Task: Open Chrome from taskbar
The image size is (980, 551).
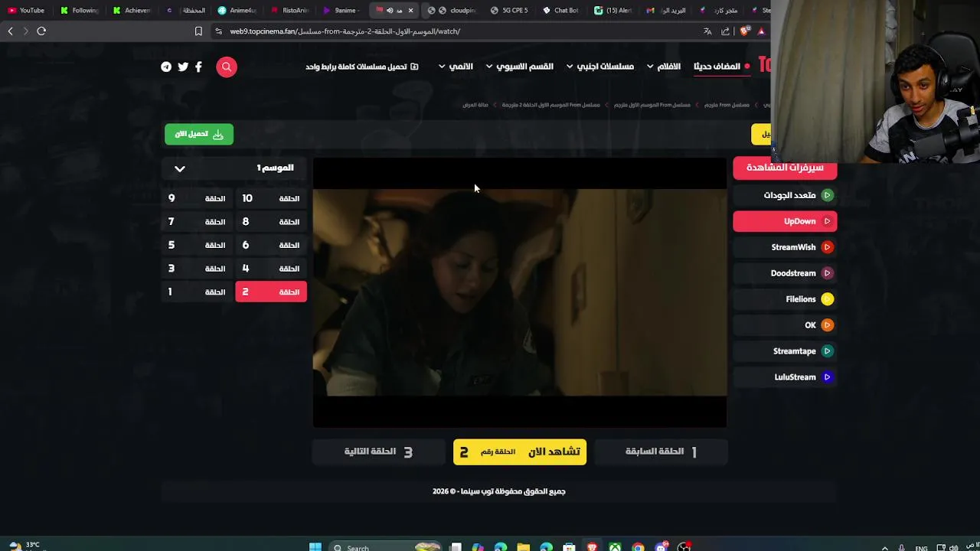Action: (x=638, y=547)
